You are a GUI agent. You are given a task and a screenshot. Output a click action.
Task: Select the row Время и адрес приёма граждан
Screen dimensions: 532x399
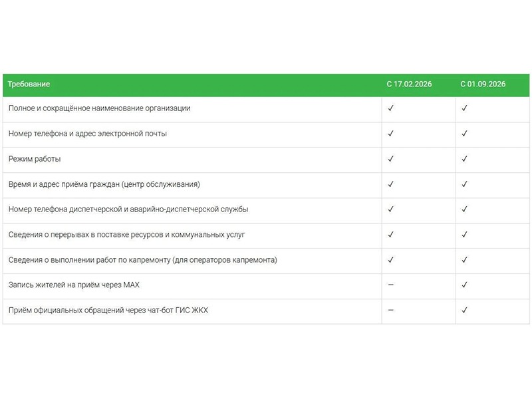coord(266,186)
